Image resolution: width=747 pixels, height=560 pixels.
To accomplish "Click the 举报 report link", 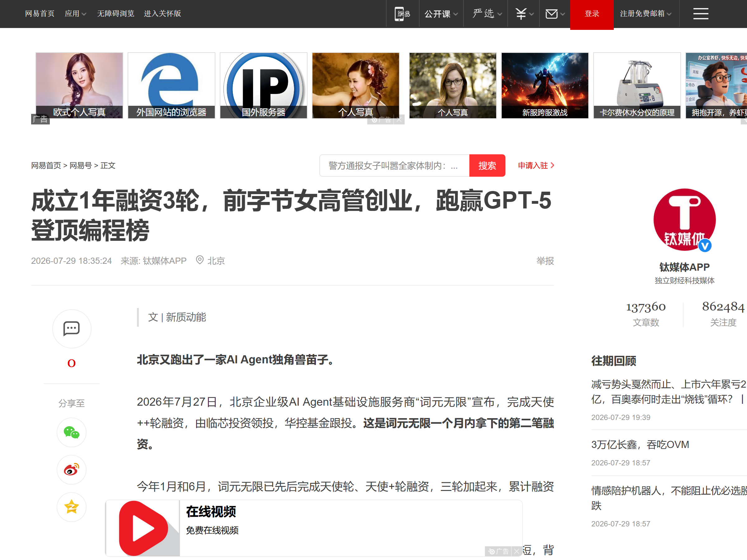I will 545,261.
